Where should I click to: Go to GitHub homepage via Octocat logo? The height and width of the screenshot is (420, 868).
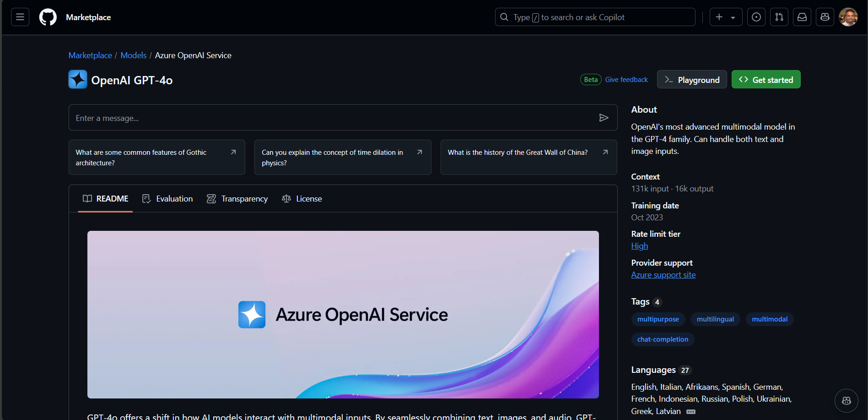click(x=48, y=17)
